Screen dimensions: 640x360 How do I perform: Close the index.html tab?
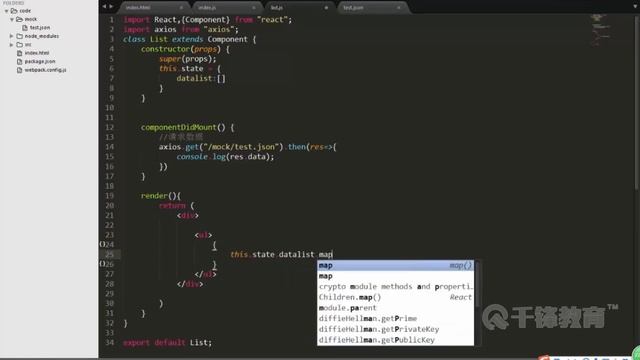pos(181,8)
